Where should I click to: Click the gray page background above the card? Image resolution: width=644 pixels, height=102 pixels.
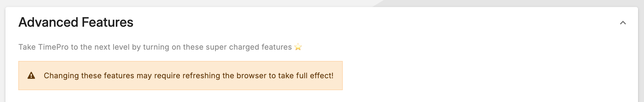tap(189, 3)
